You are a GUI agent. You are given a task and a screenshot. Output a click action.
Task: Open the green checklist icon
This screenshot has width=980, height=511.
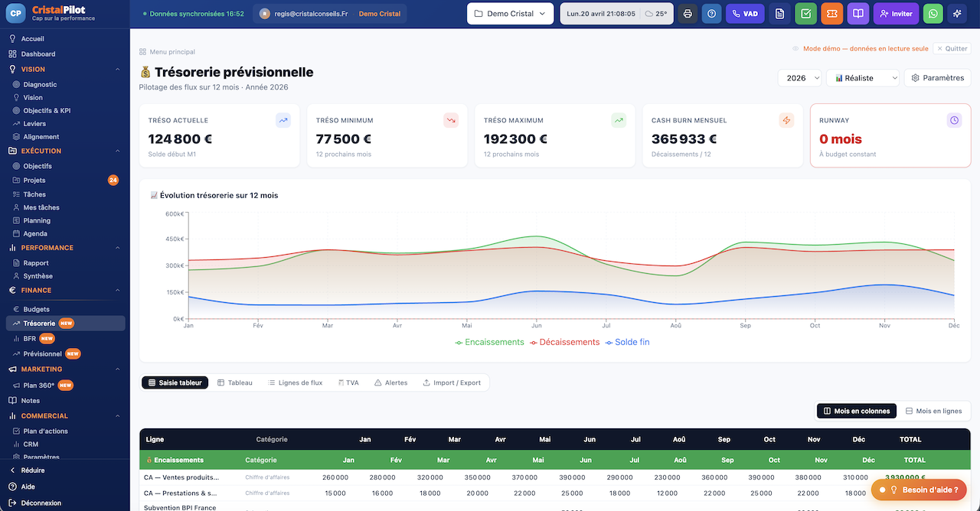pos(805,14)
